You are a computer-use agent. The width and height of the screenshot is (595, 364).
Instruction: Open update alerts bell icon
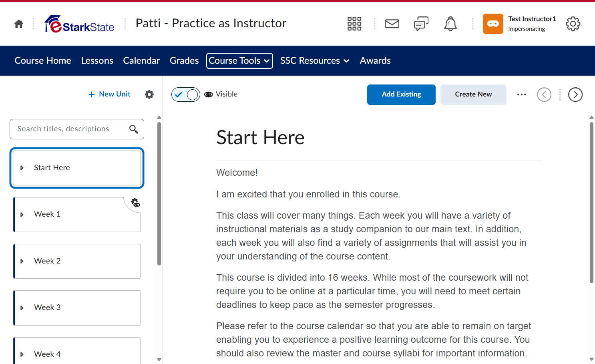coord(450,24)
